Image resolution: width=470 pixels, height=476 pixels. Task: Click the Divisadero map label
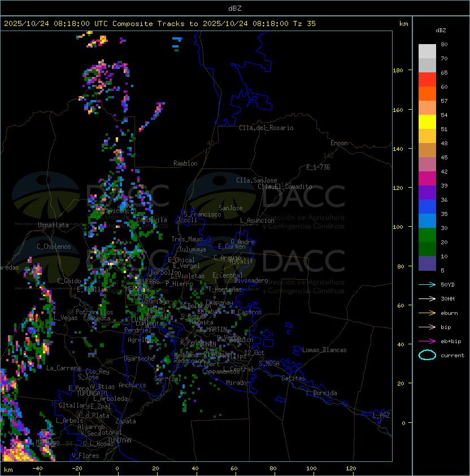(251, 280)
